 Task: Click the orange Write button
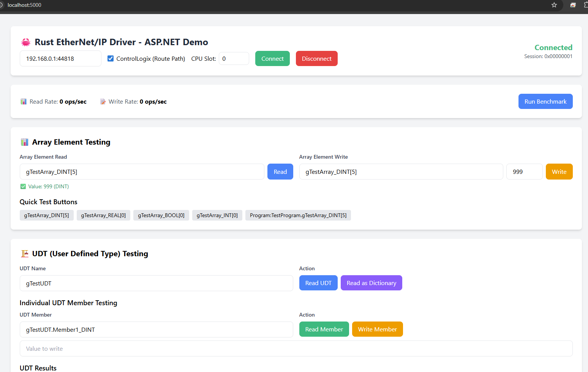(x=559, y=172)
